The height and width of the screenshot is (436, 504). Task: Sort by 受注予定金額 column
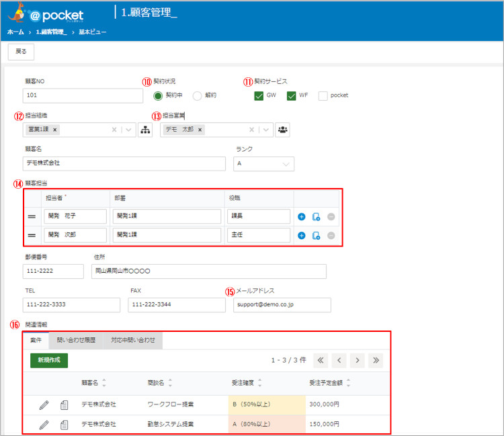(x=348, y=383)
